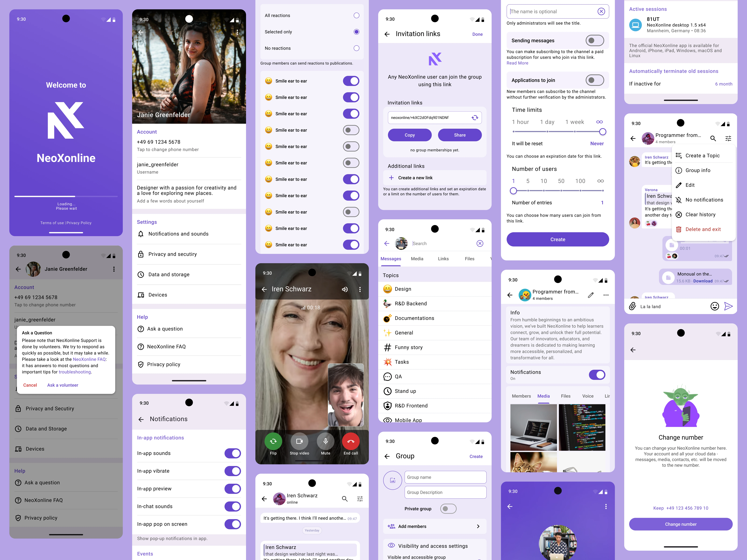Choose 'Create a Topic' menu item
This screenshot has height=560, width=747.
703,156
